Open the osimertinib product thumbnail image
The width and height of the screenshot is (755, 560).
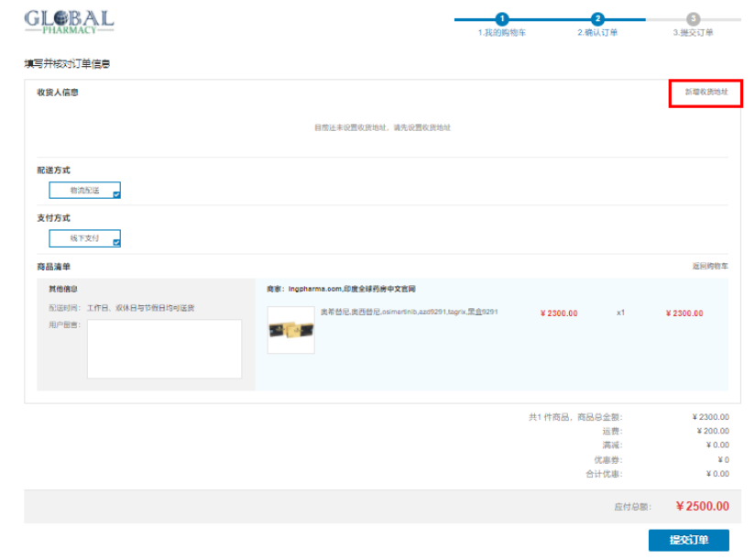290,330
